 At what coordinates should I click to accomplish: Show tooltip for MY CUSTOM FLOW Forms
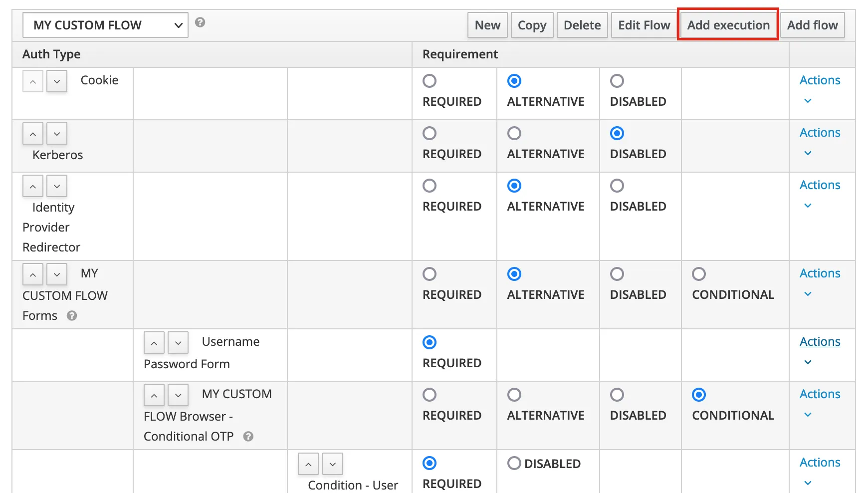(72, 316)
